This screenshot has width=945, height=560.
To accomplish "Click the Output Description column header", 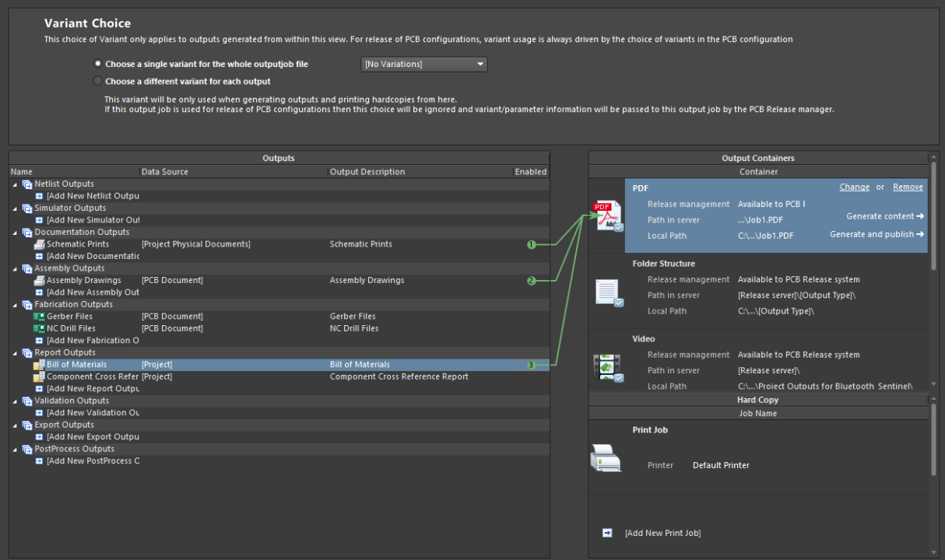I will pos(420,172).
